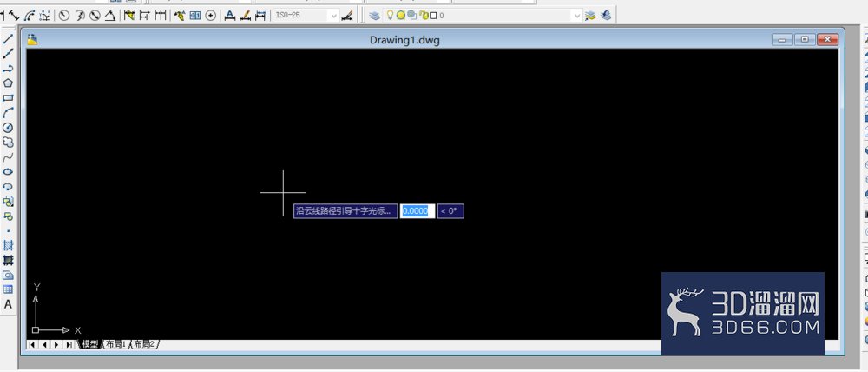Click the Drawing1.dwg title text

point(404,40)
